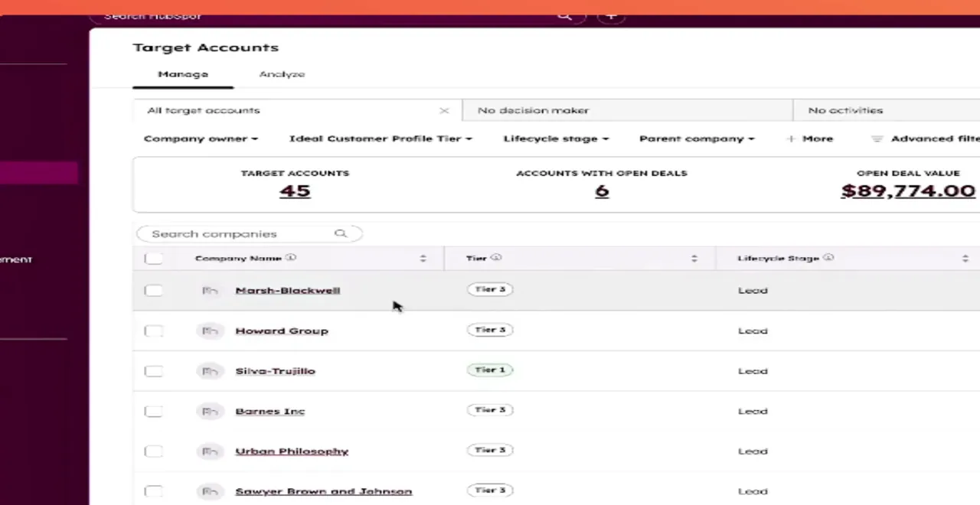Click the Howard Group company avatar icon

(x=209, y=331)
